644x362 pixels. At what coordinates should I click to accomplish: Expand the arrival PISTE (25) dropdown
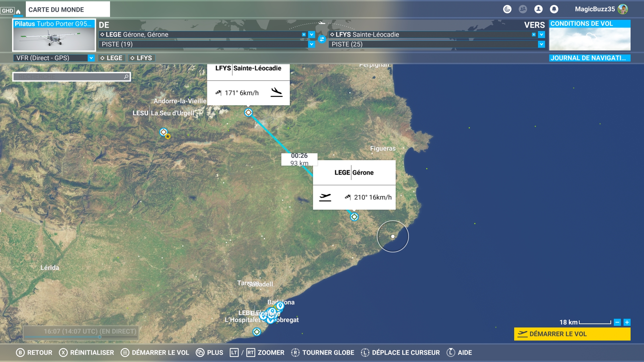pyautogui.click(x=541, y=44)
